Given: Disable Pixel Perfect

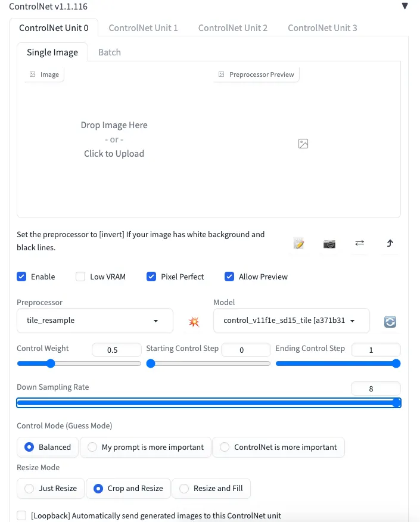Looking at the screenshot, I should pos(151,276).
